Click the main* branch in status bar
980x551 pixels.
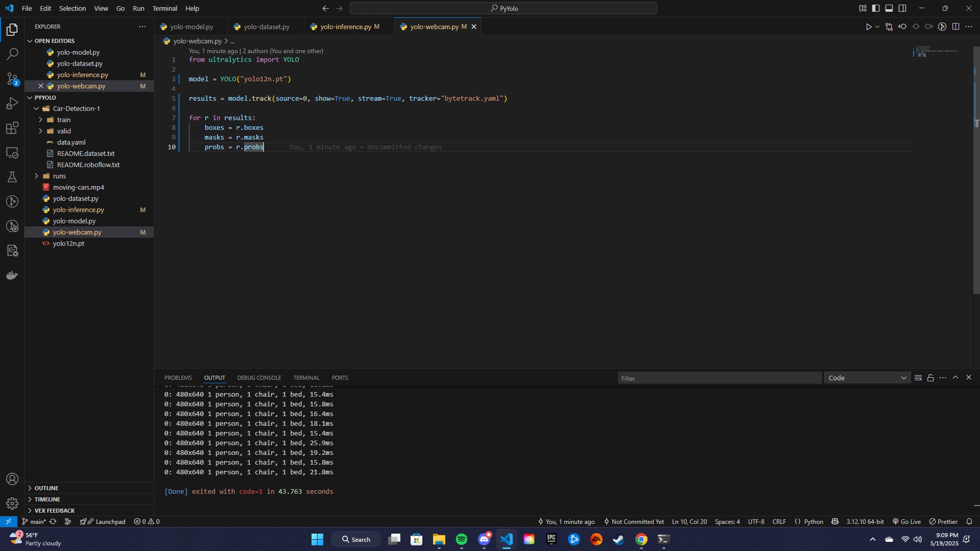point(34,521)
